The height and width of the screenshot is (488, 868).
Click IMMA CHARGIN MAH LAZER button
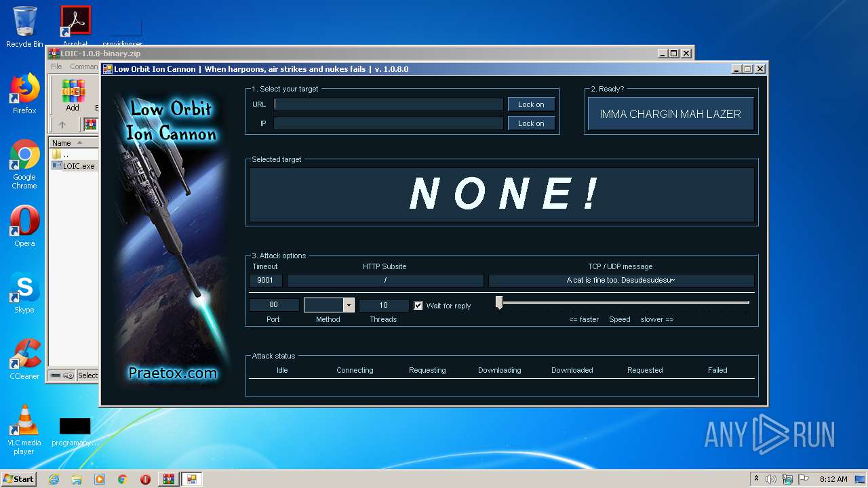click(670, 114)
